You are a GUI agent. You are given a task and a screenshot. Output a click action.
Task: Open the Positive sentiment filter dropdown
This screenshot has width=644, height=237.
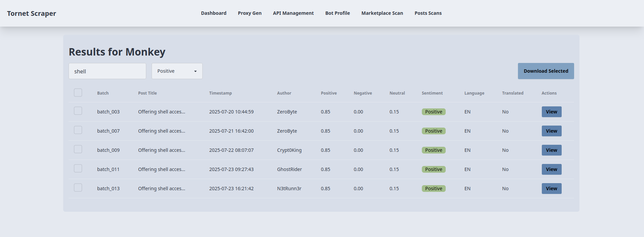pyautogui.click(x=177, y=71)
